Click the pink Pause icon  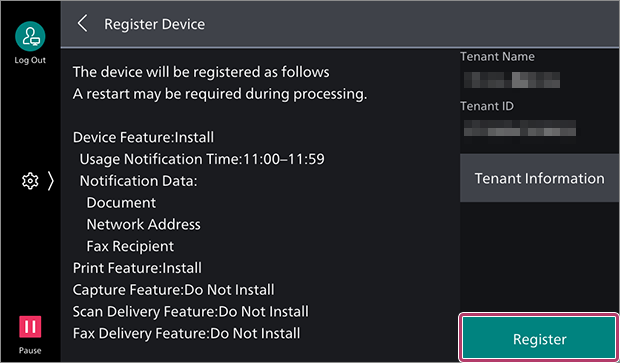click(x=30, y=327)
